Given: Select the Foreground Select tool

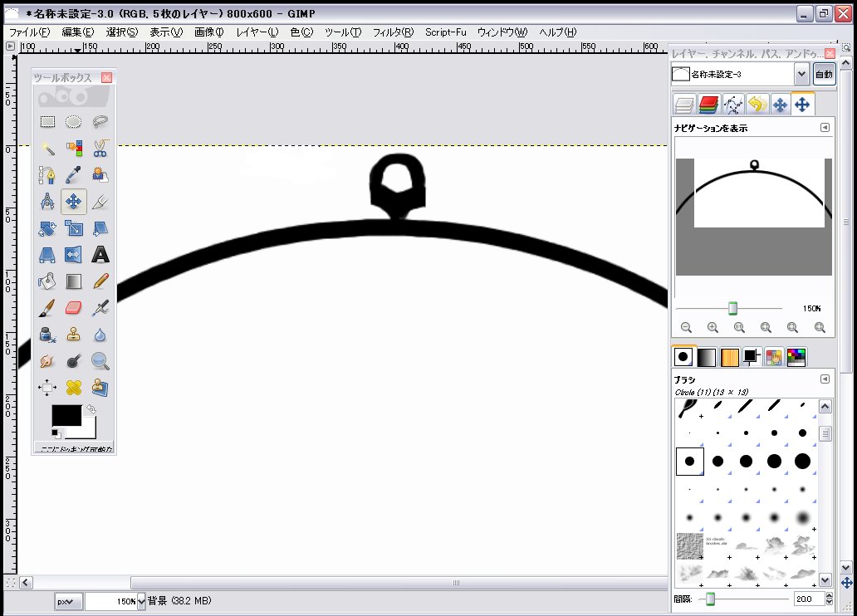Looking at the screenshot, I should click(100, 175).
